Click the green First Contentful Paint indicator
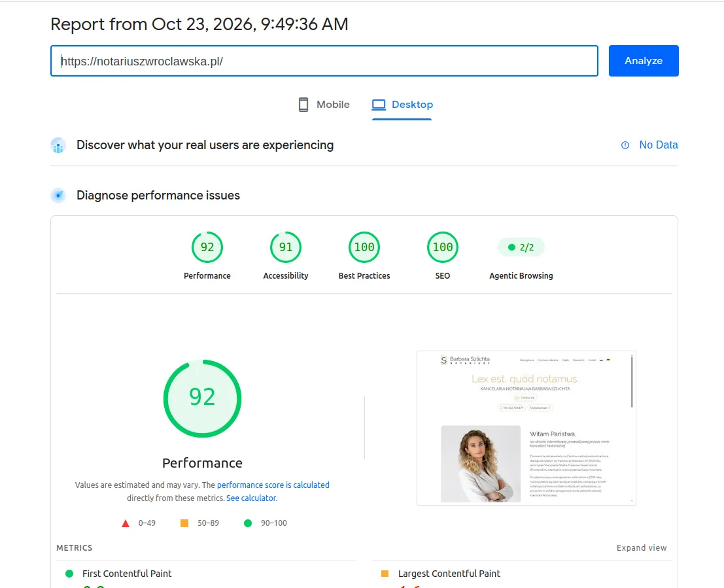The height and width of the screenshot is (588, 724). [69, 574]
